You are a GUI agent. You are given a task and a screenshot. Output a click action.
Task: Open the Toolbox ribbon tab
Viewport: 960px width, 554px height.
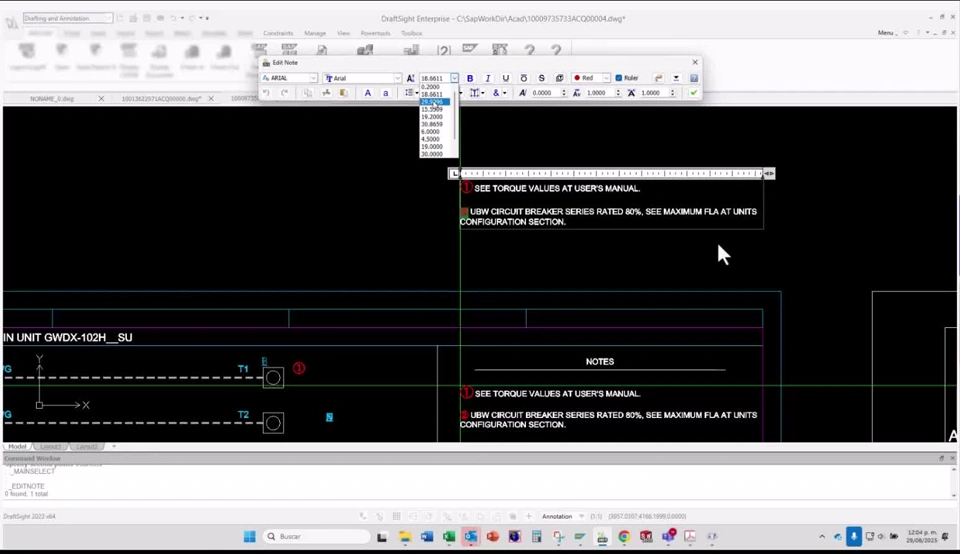point(411,33)
